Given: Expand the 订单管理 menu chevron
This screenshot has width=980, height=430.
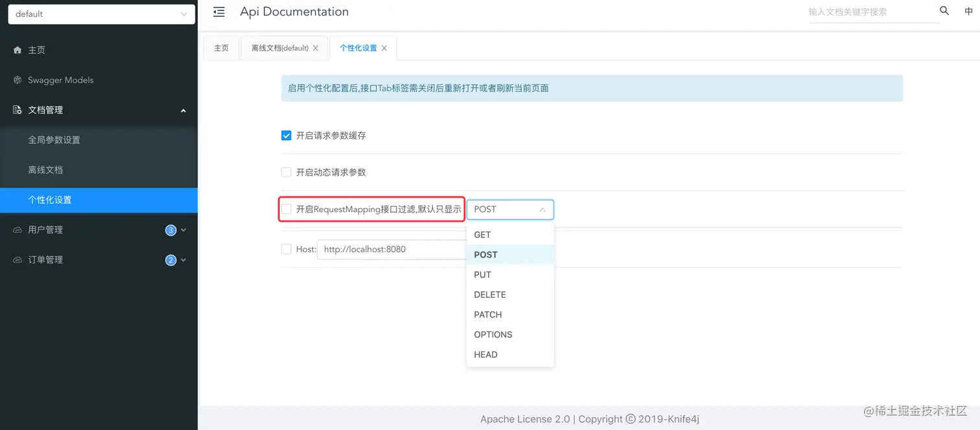Looking at the screenshot, I should pyautogui.click(x=183, y=260).
